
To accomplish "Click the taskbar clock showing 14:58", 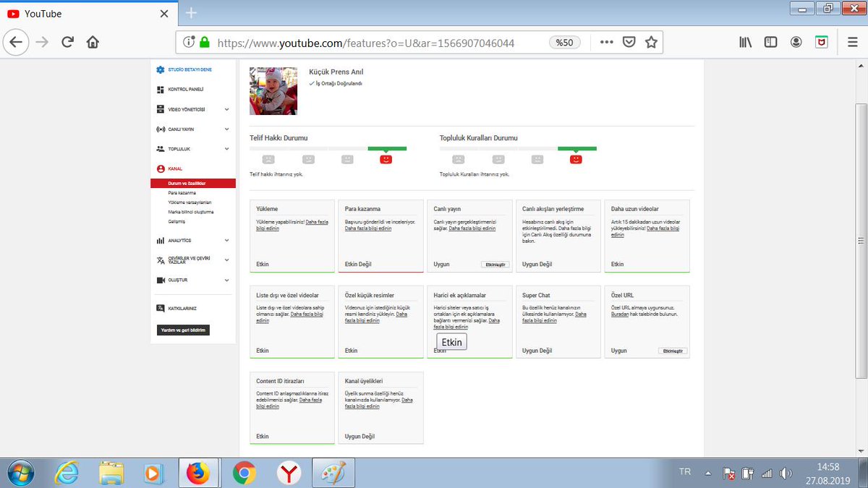I will (x=827, y=467).
